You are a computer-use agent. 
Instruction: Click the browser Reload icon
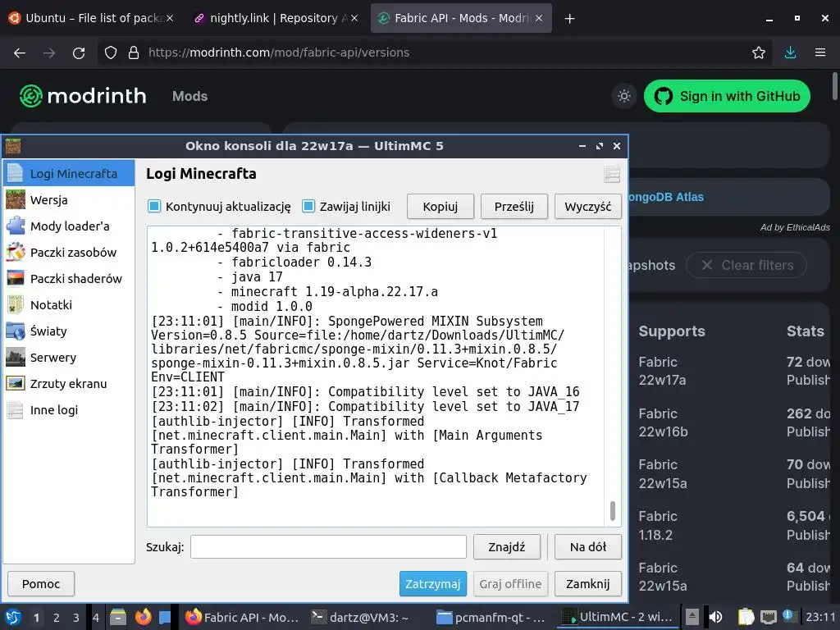pos(79,52)
